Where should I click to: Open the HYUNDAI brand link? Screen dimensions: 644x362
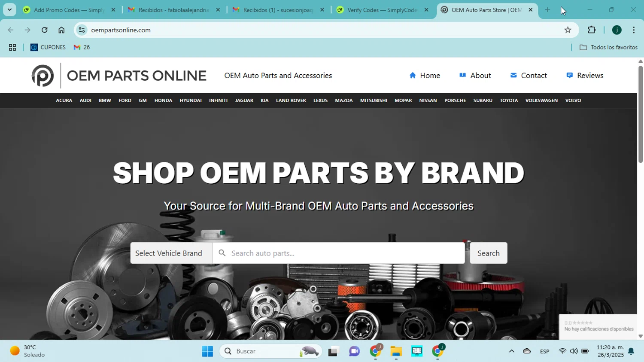click(x=191, y=100)
